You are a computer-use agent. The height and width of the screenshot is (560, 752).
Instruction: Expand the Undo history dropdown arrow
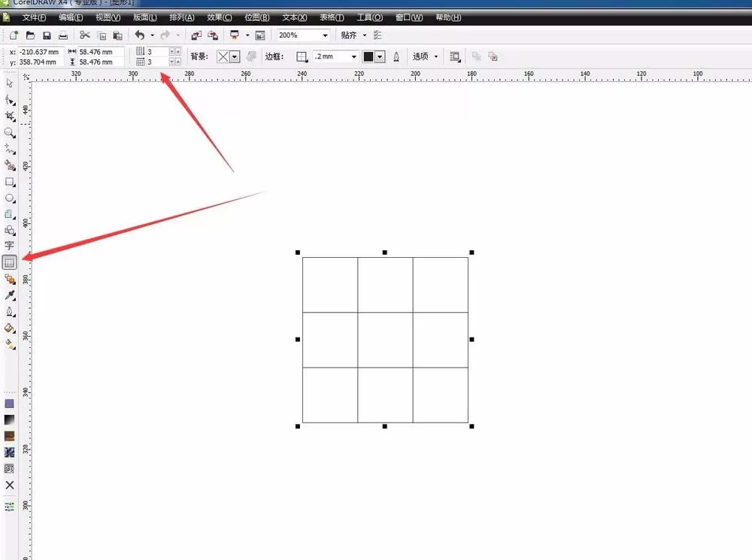point(153,35)
